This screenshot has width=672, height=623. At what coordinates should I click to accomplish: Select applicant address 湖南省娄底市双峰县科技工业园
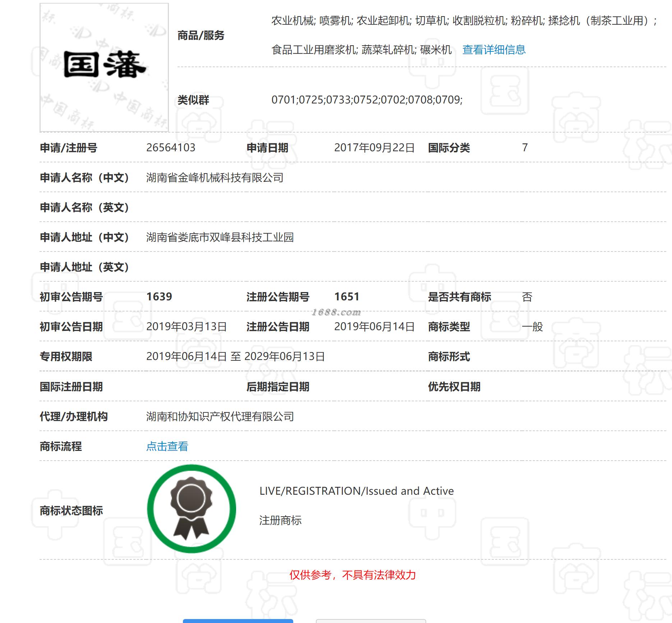(220, 237)
